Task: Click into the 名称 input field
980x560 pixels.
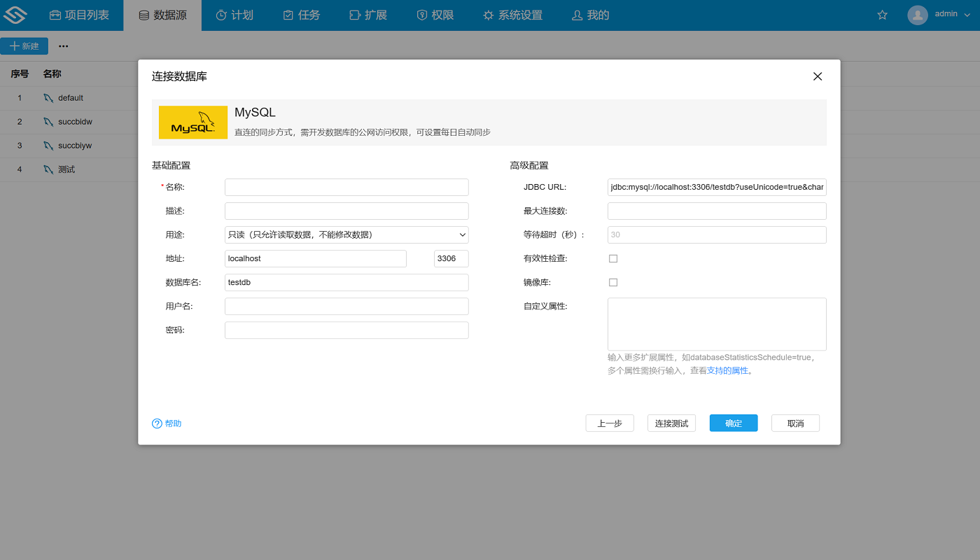Action: pyautogui.click(x=346, y=187)
